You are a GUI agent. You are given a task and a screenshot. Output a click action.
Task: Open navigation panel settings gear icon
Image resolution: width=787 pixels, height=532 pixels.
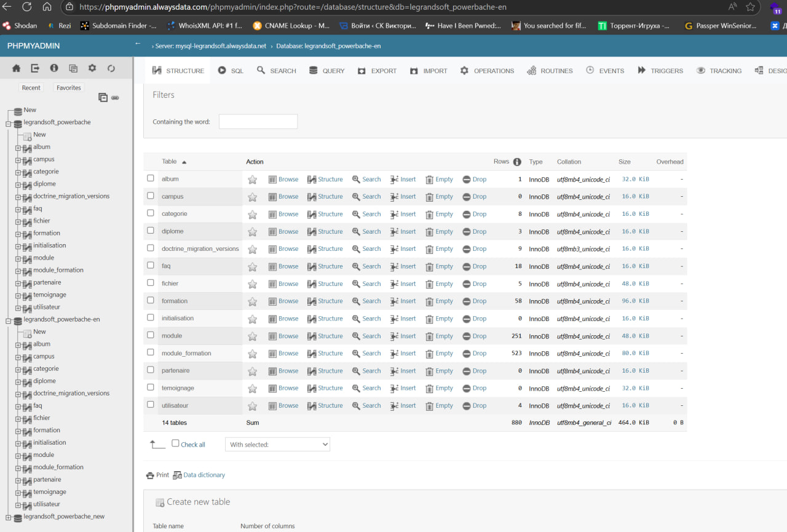[x=92, y=68]
